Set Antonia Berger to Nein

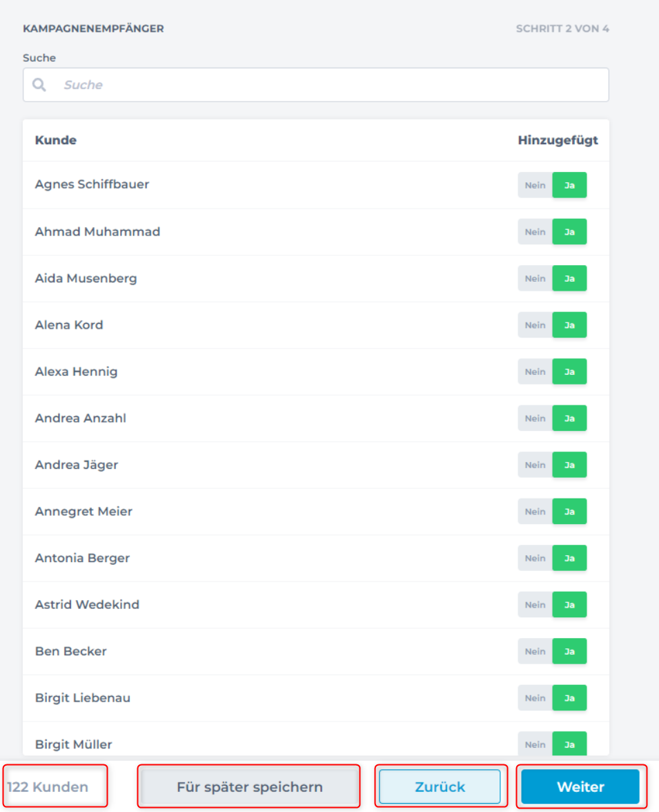pos(535,558)
